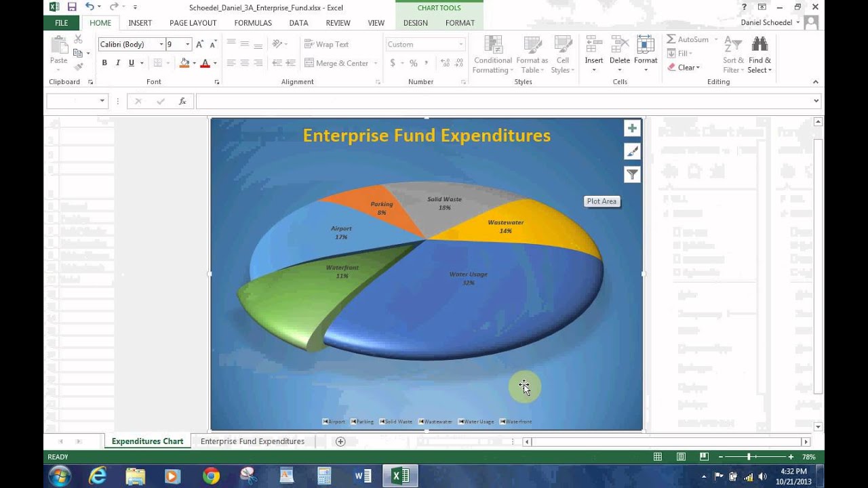Click the chart title Enterprise Fund Expenditures

(x=427, y=136)
